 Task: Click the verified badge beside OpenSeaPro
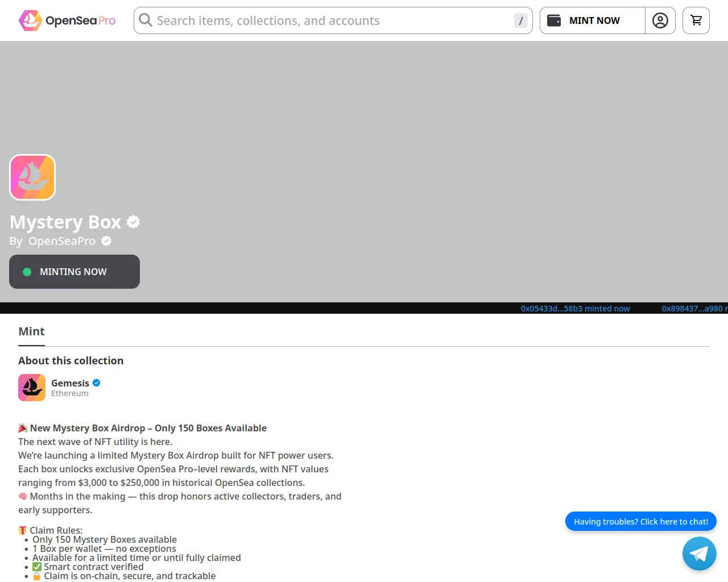(106, 241)
